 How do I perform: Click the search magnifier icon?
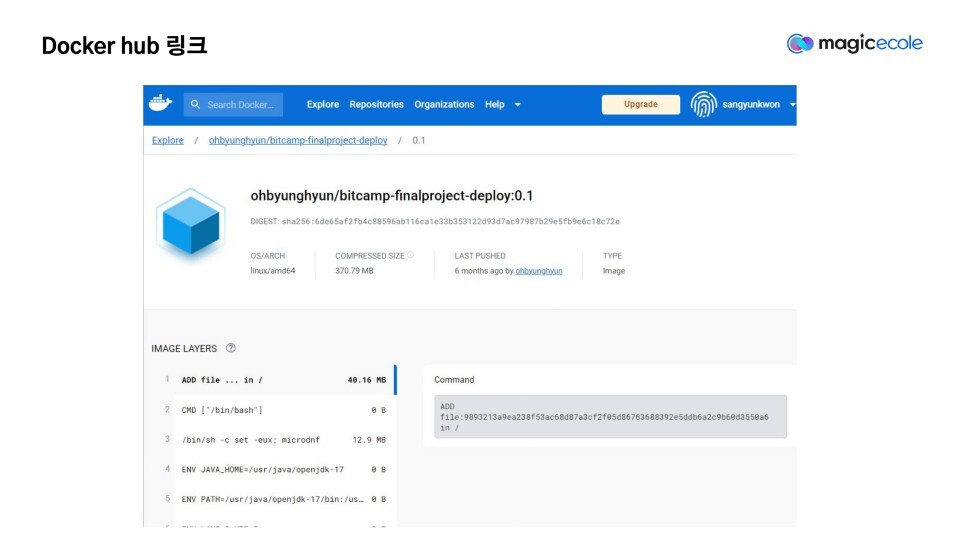[195, 105]
